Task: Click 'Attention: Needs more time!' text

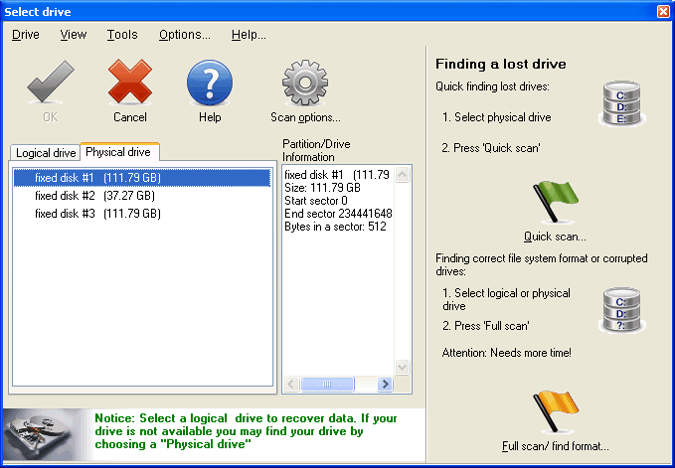Action: tap(507, 353)
